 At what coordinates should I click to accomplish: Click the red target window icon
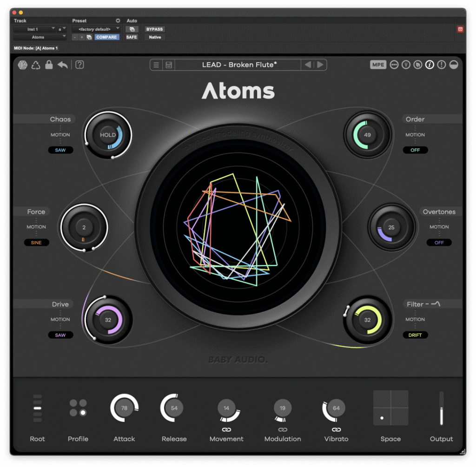(x=460, y=29)
